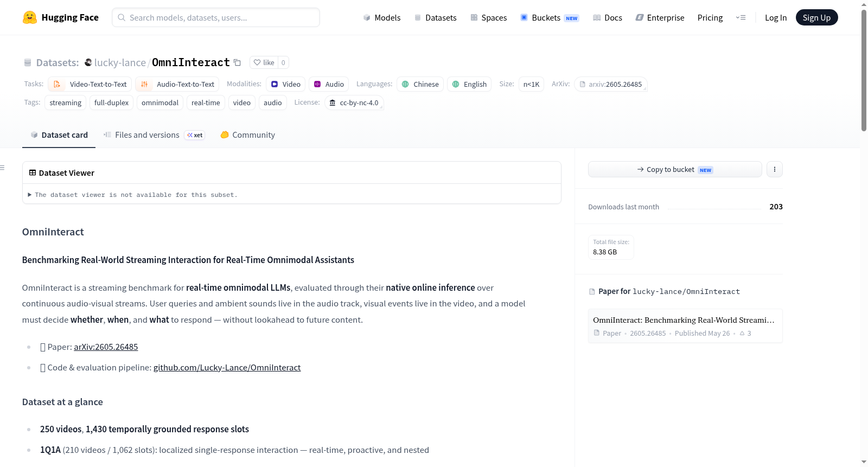Click the Datasets breadcrumb icon
Screen dimensions: 868x467
[x=28, y=62]
